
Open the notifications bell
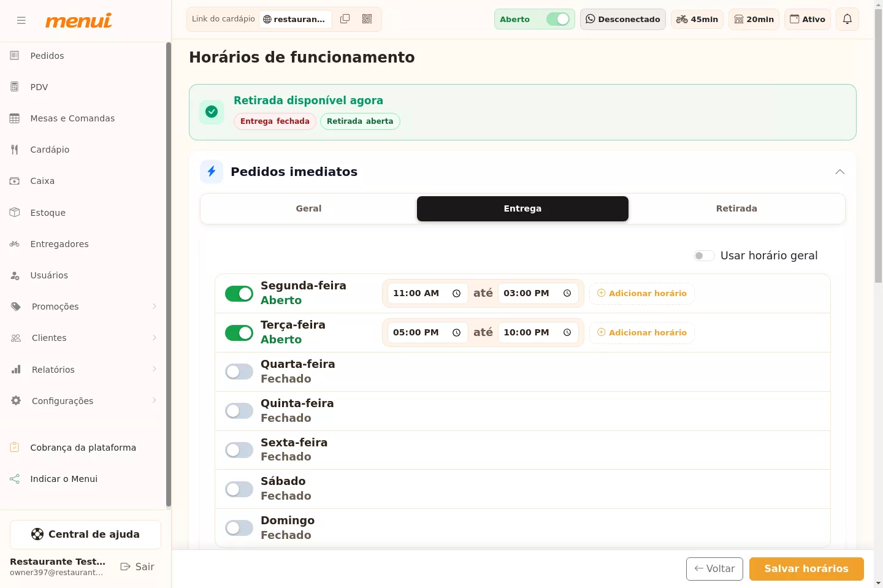point(847,19)
